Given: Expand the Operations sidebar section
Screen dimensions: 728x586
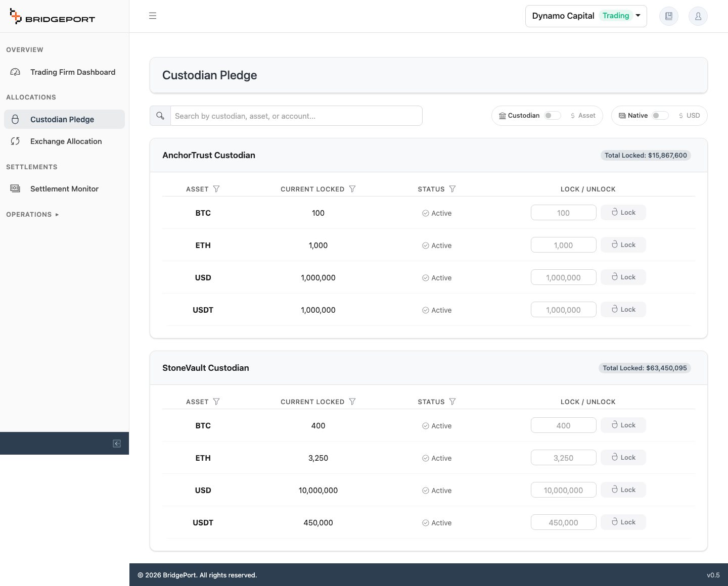Looking at the screenshot, I should (32, 215).
